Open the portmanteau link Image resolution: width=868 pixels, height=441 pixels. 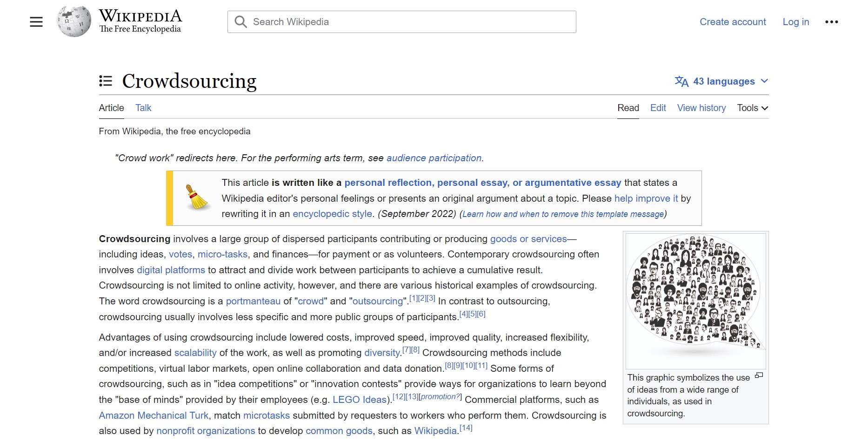pos(253,301)
